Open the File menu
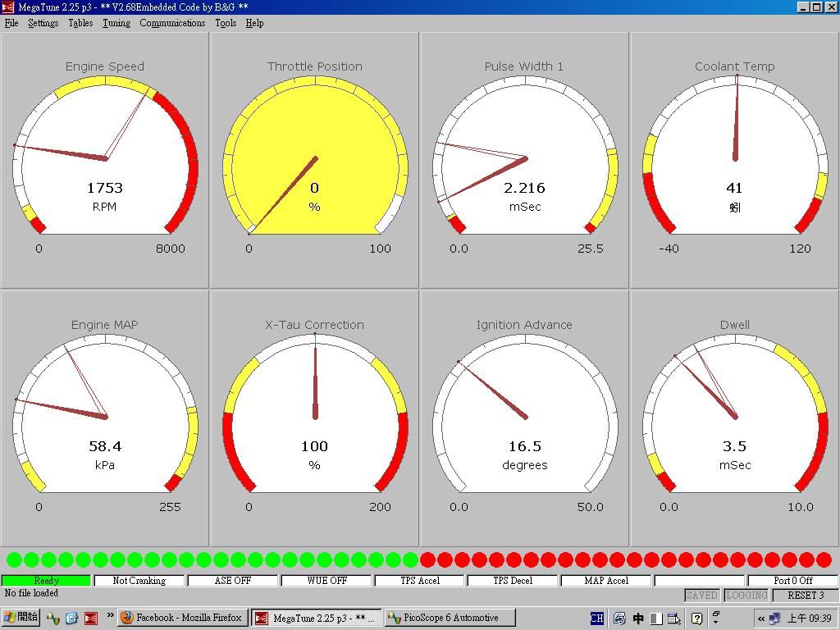The height and width of the screenshot is (630, 840). tap(11, 23)
